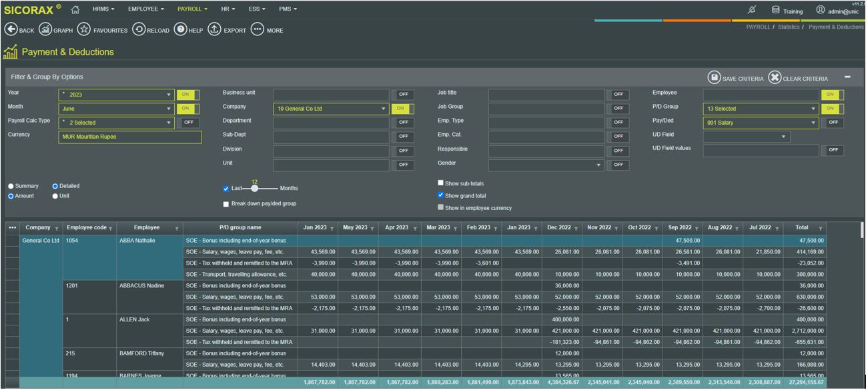Click the Job title input field
The image size is (868, 390).
(x=546, y=95)
